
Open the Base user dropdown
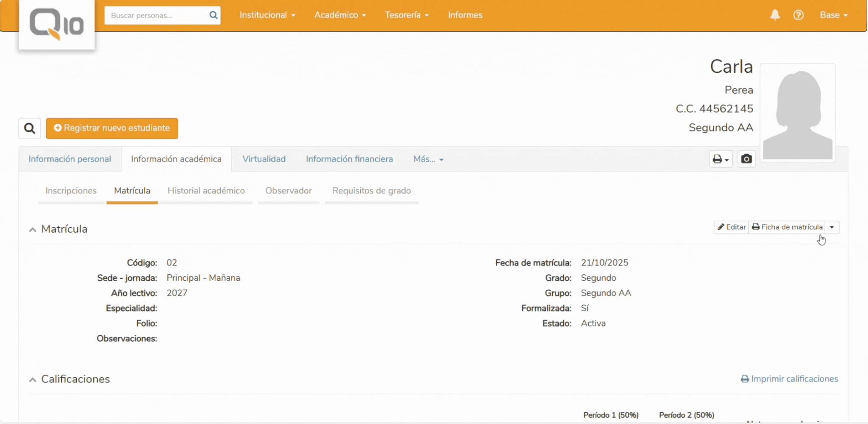(x=833, y=15)
